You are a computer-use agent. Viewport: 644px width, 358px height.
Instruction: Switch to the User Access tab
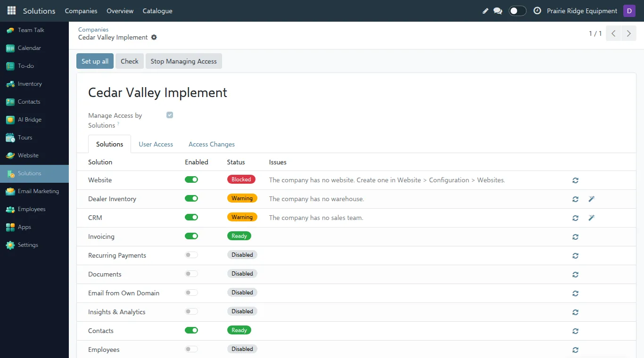[156, 144]
